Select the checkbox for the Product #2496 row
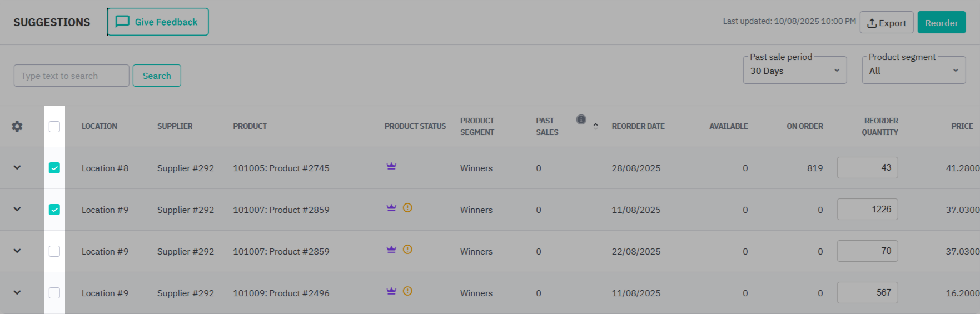The height and width of the screenshot is (314, 980). (54, 293)
